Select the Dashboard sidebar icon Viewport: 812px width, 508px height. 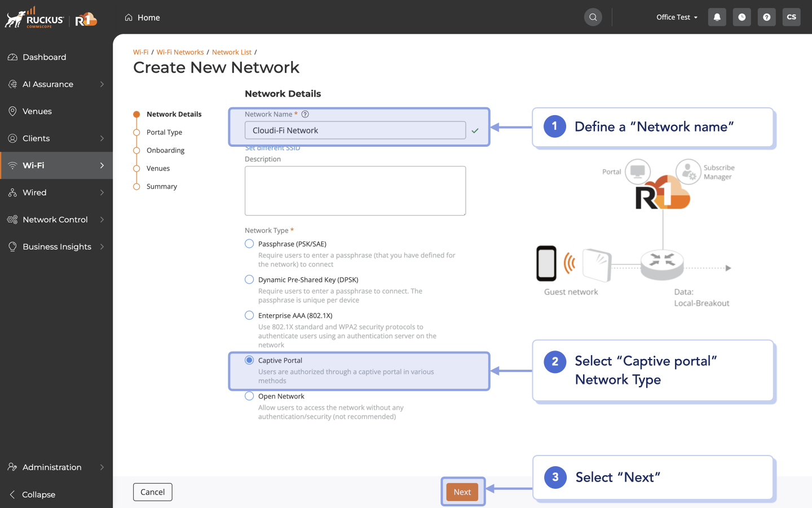pyautogui.click(x=12, y=57)
